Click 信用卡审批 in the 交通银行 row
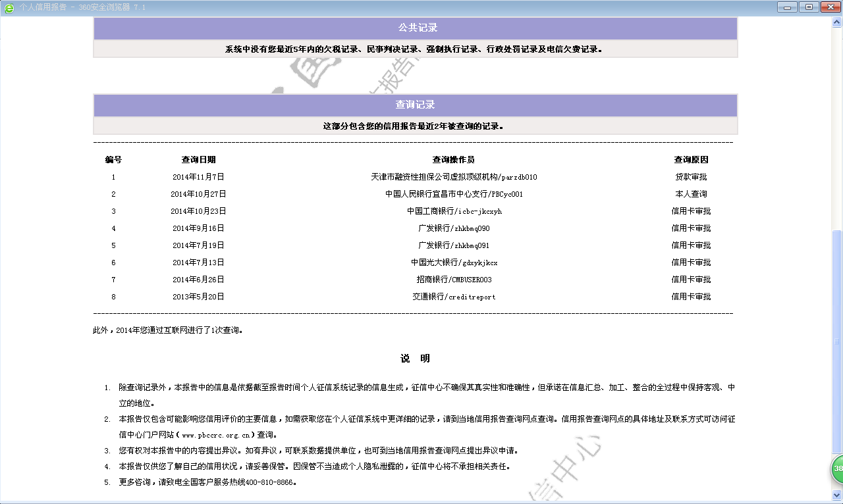 tap(692, 297)
